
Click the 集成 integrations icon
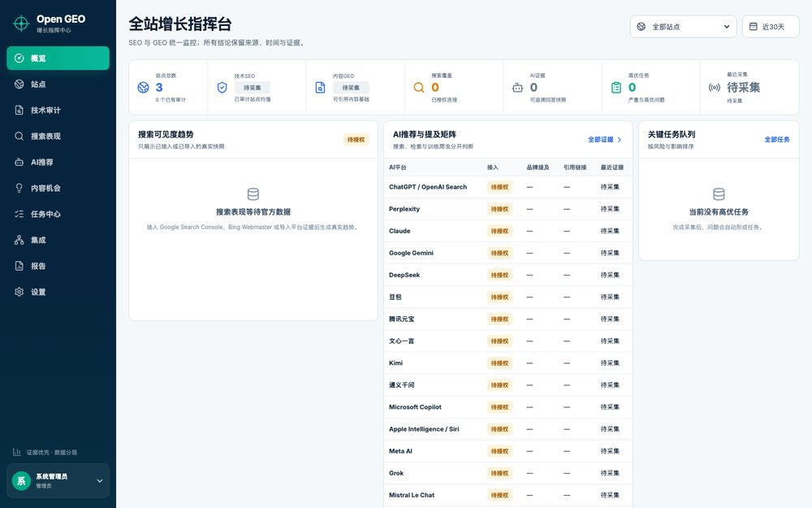pos(19,240)
